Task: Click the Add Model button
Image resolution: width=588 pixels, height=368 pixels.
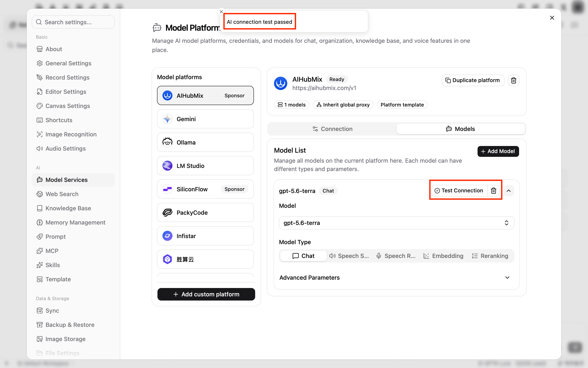Action: point(498,151)
